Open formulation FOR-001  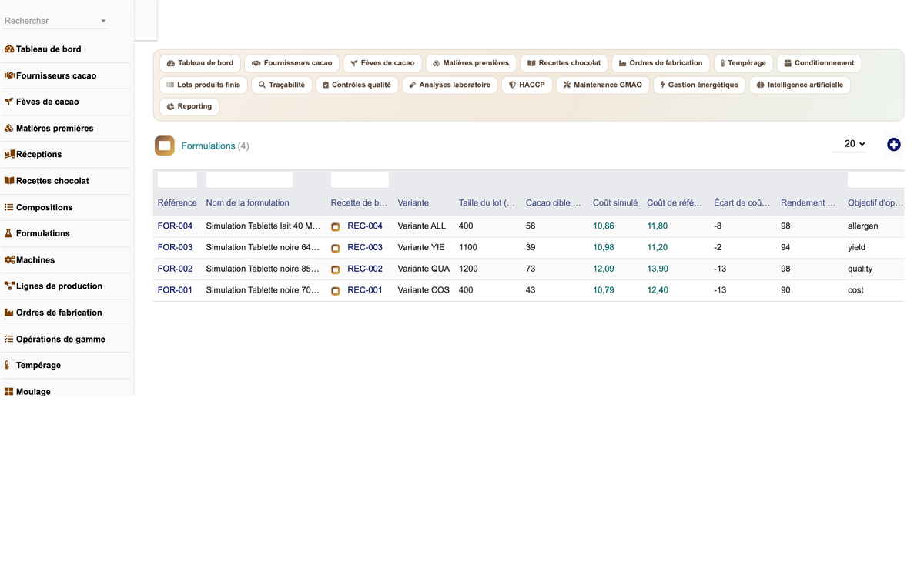(175, 291)
